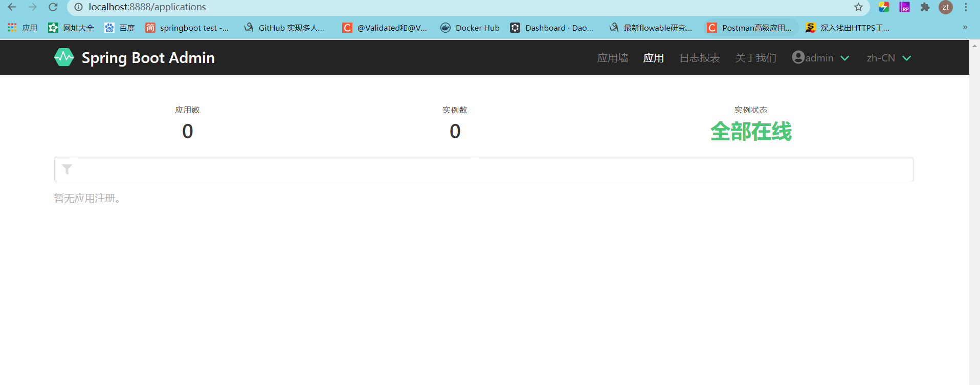The image size is (980, 385).
Task: Open the Docker Hub bookmark
Action: [x=470, y=28]
